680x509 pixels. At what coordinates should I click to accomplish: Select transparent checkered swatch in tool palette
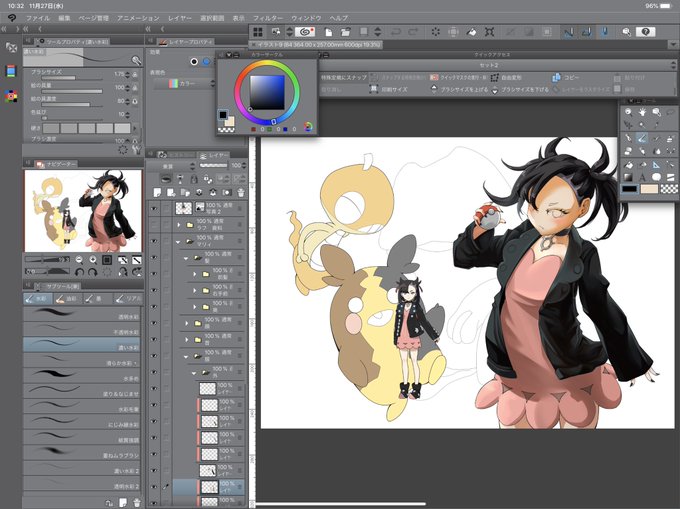click(669, 189)
